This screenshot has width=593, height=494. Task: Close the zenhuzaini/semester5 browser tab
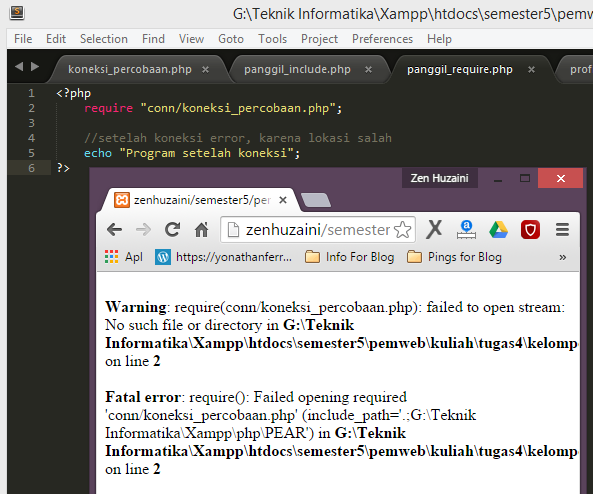pyautogui.click(x=283, y=200)
